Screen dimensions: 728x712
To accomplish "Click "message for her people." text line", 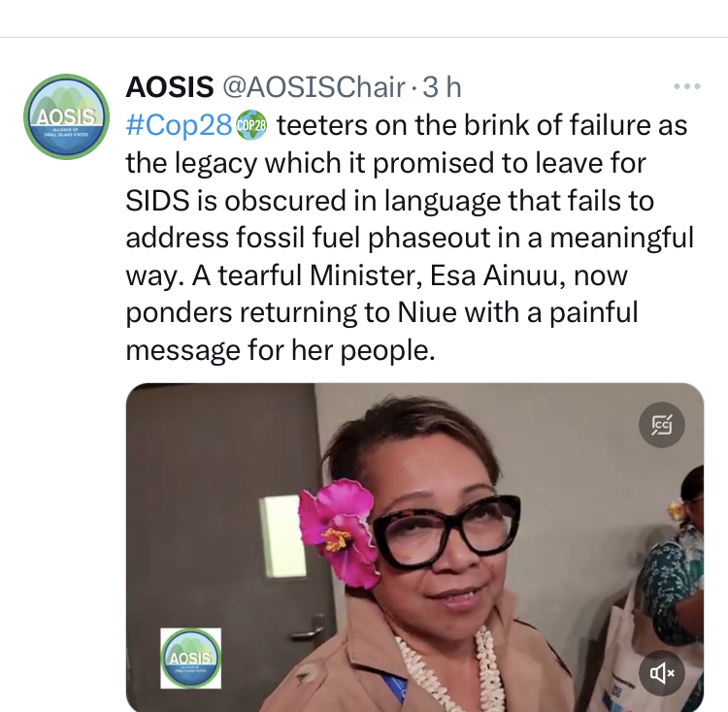I will [x=279, y=351].
